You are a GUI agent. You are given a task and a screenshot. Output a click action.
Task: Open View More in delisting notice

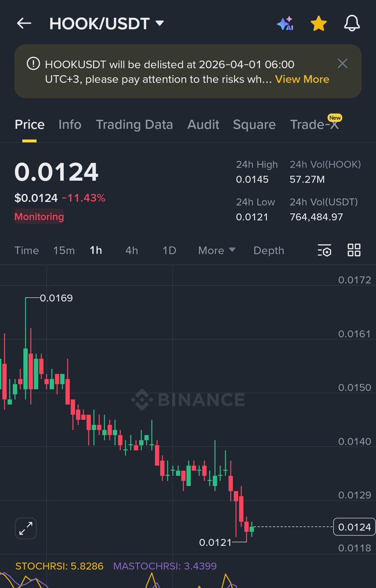click(x=302, y=79)
